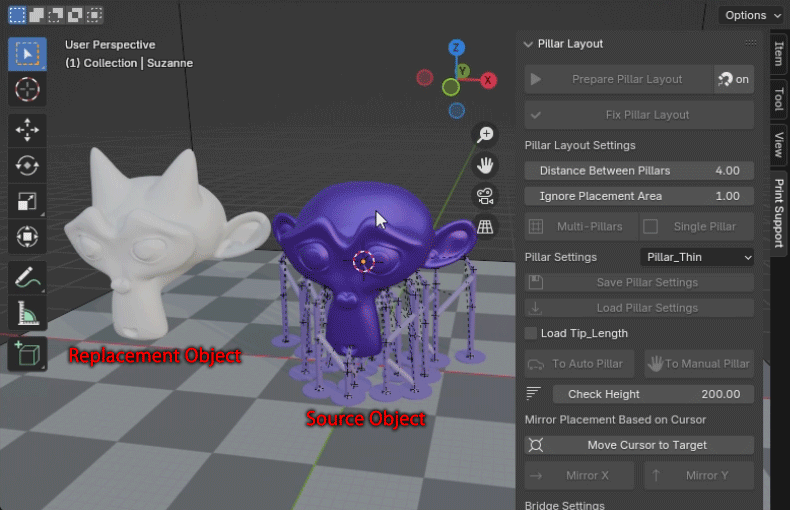Click the Pillar Layout Settings label
Image resolution: width=790 pixels, height=510 pixels.
point(580,145)
